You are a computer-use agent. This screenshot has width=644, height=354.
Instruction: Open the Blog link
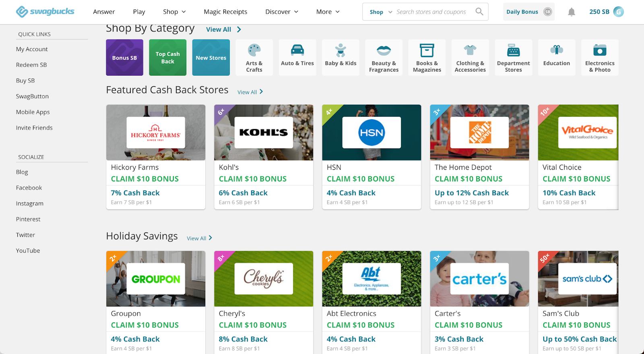pyautogui.click(x=22, y=172)
